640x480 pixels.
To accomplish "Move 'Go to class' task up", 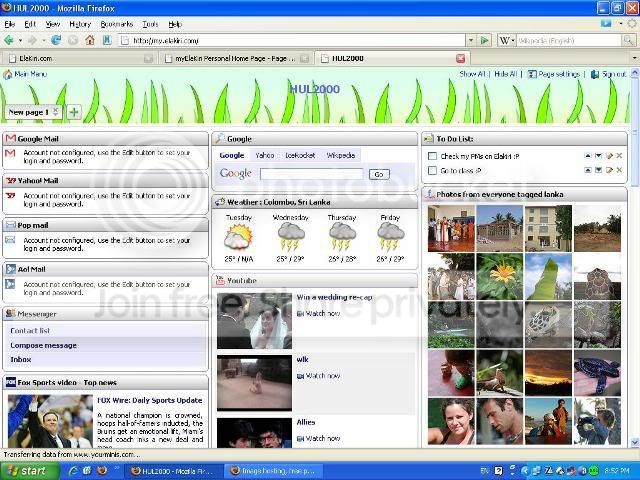I will [587, 170].
